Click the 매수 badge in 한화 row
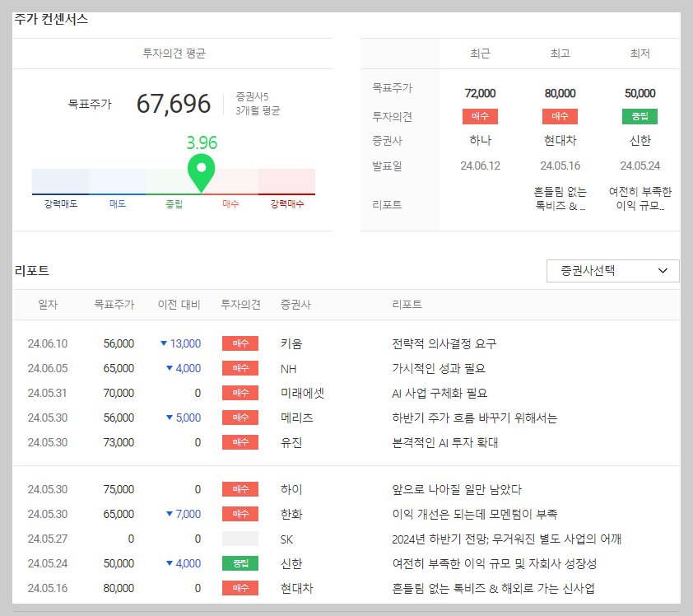The image size is (693, 616). (240, 514)
